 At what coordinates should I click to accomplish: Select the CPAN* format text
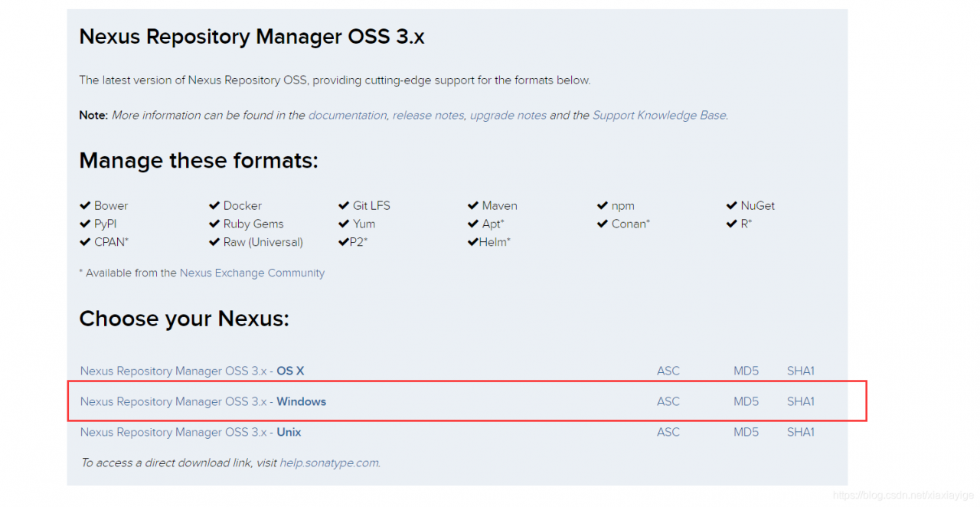tap(112, 242)
